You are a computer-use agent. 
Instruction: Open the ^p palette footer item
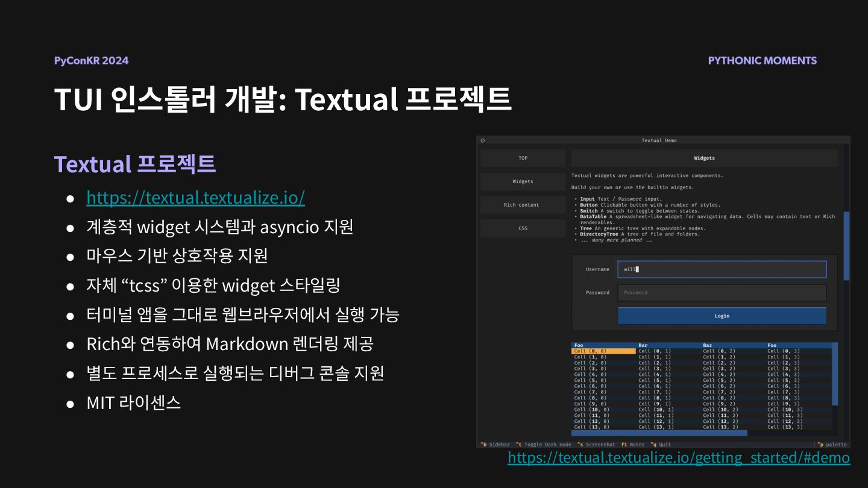tap(832, 445)
